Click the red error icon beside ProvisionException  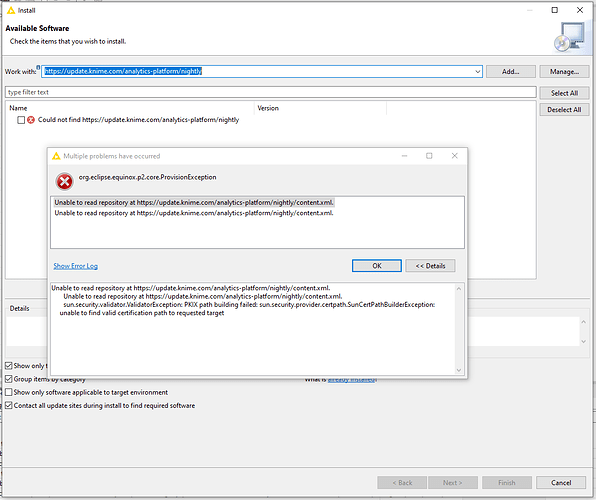coord(64,181)
